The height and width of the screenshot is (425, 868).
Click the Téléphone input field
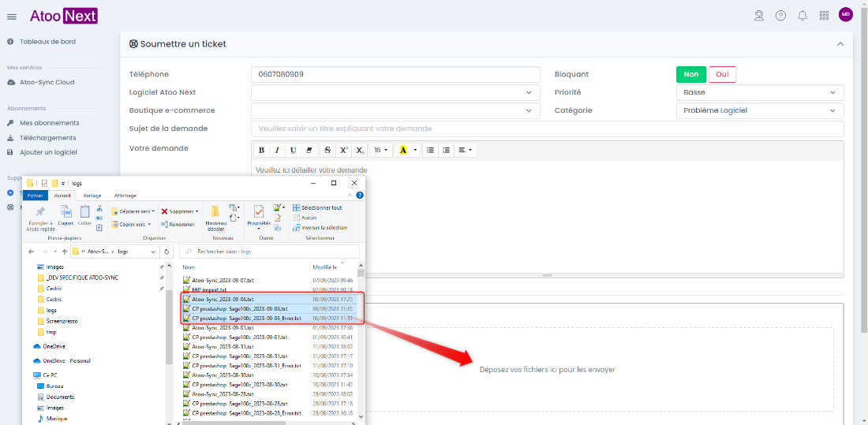[395, 74]
